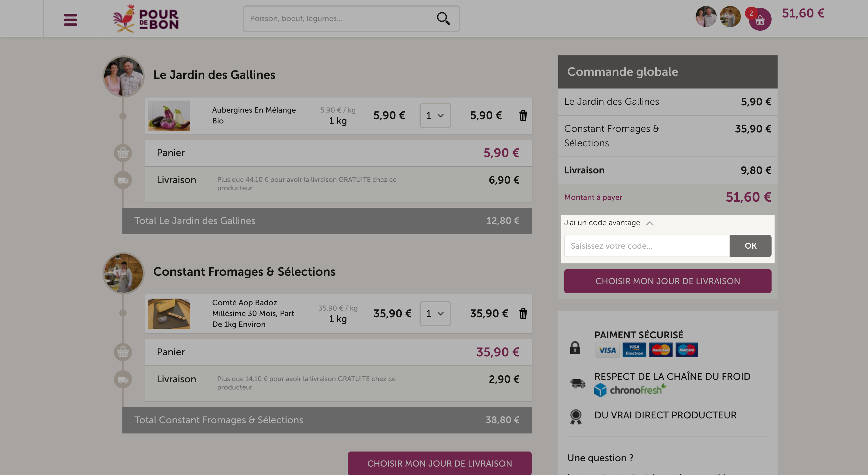868x475 pixels.
Task: Open the hamburger menu icon
Action: [x=71, y=20]
